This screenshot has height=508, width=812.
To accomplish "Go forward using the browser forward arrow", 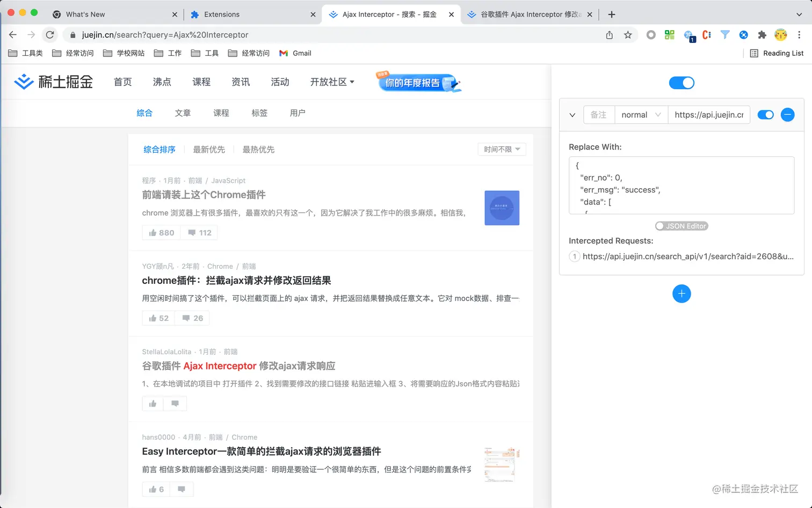I will point(31,35).
